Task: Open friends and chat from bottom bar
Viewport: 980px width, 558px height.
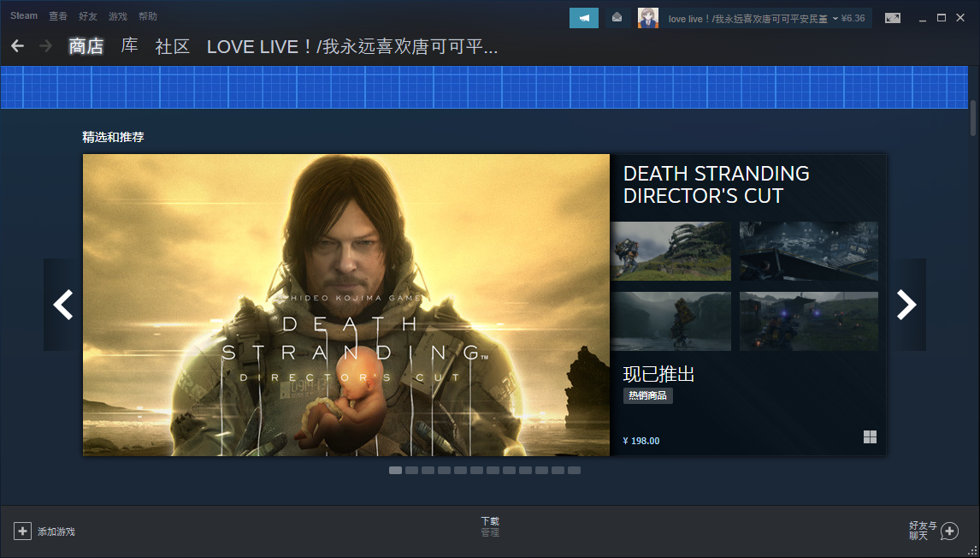Action: [x=932, y=531]
